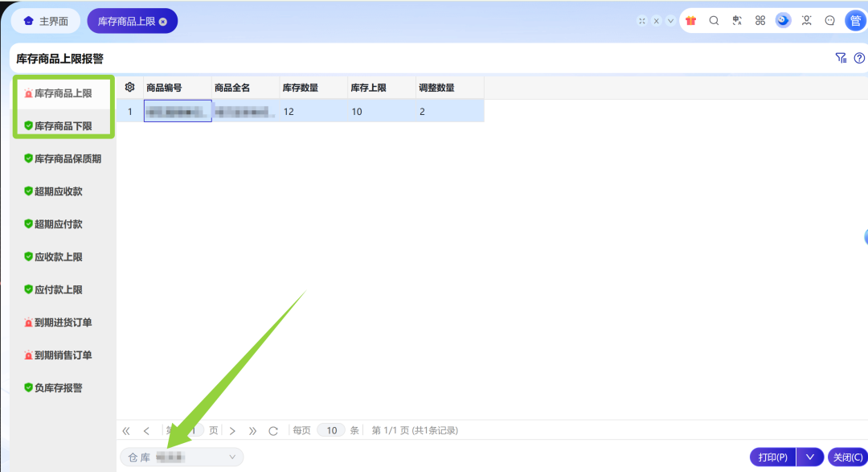Click adjustment quantity cell showing 2
Viewport: 868px width, 472px height.
(449, 111)
